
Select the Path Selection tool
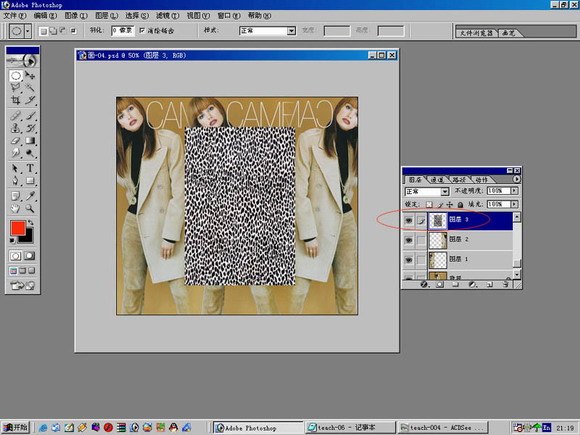[16, 169]
